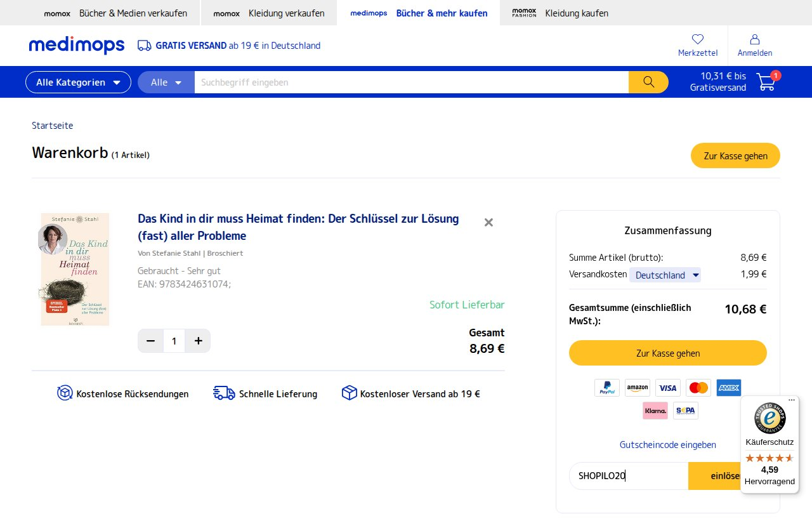Screen dimensions: 812x528
Task: Click the Suchbegriff eingeben search field
Action: pyautogui.click(x=412, y=82)
